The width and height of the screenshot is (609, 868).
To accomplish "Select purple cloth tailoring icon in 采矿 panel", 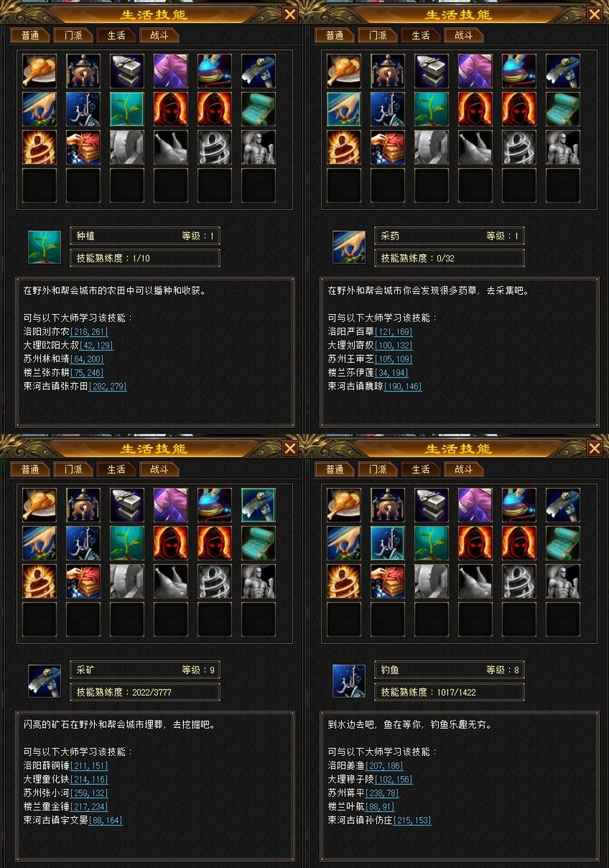I will [x=171, y=505].
